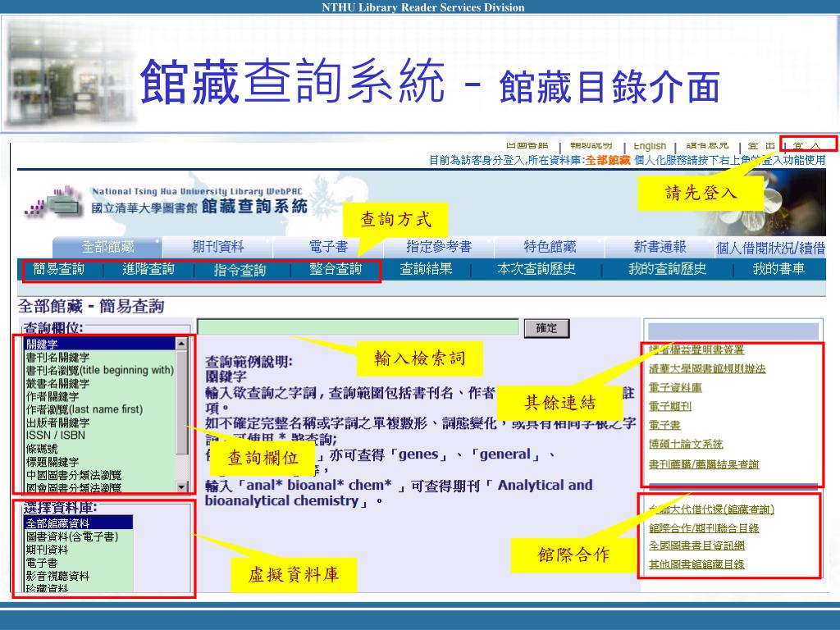Open the 電子期刊 link
Image resolution: width=840 pixels, height=630 pixels.
coord(670,406)
